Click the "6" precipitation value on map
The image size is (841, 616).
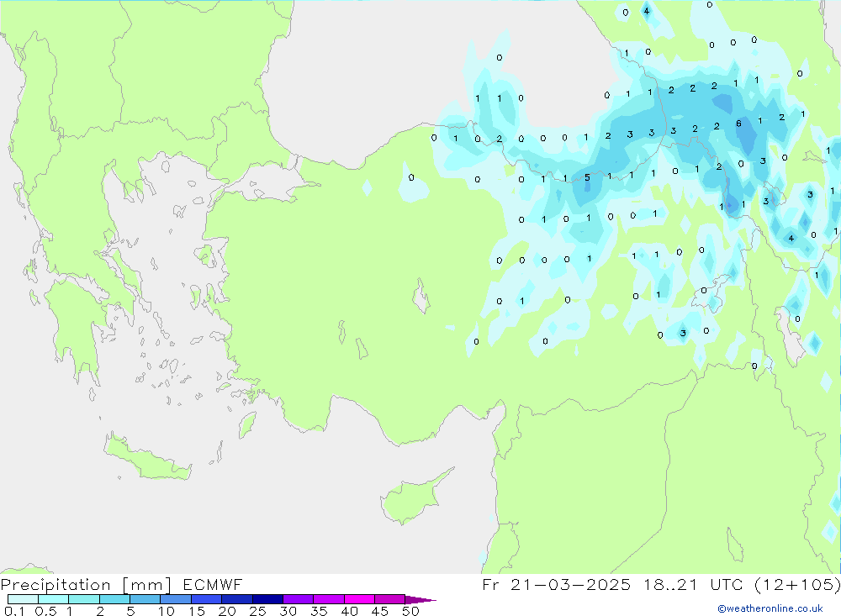click(x=738, y=124)
